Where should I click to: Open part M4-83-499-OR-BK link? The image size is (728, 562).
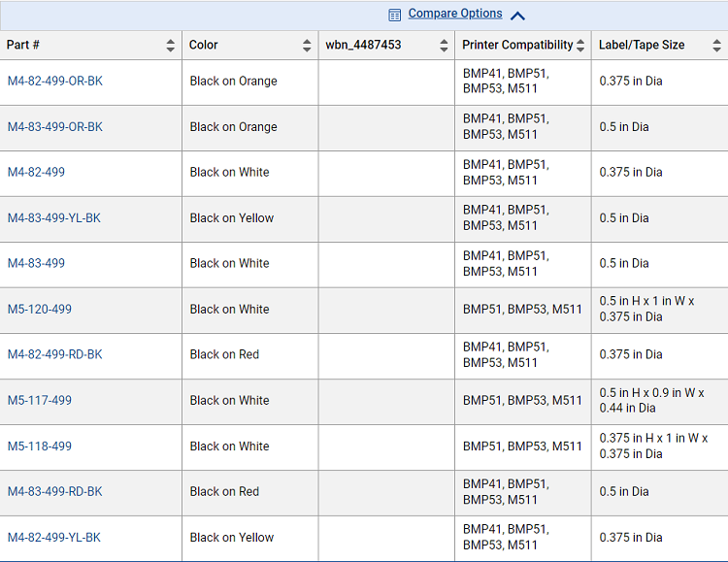[x=54, y=127]
